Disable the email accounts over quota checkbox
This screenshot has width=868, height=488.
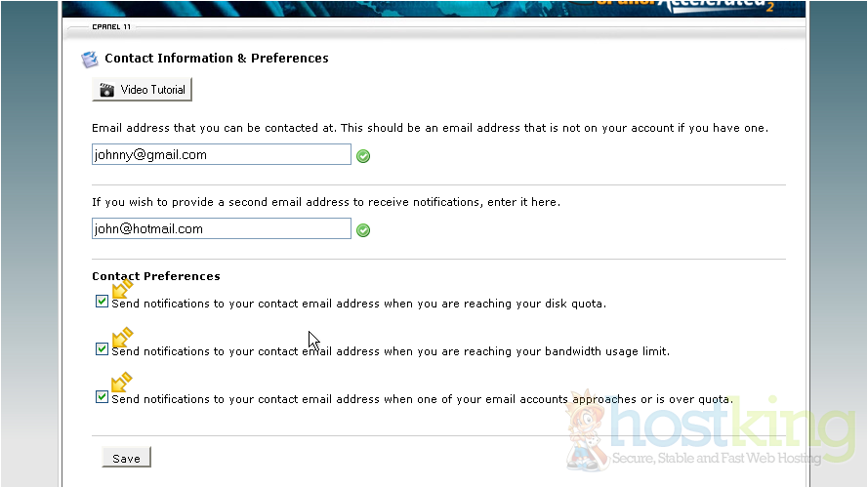click(102, 397)
